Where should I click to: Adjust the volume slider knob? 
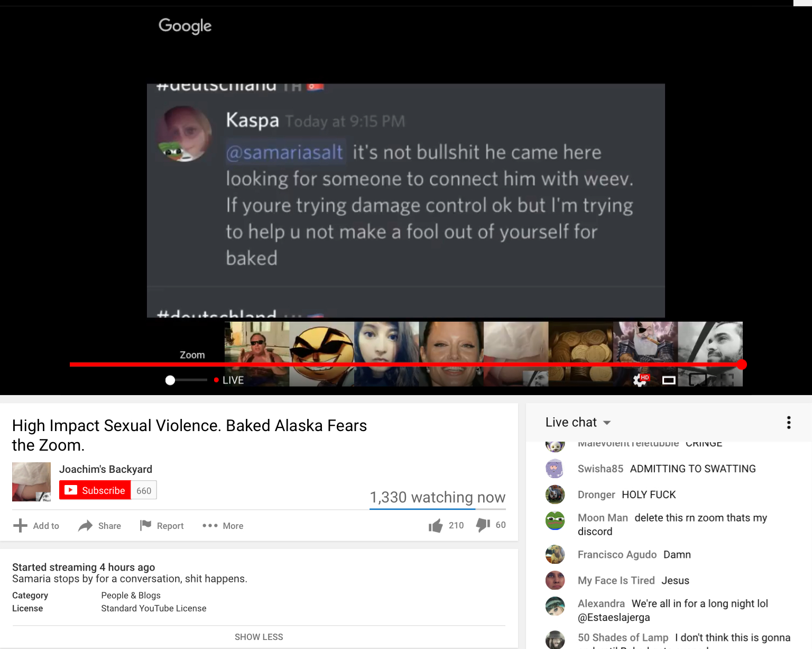click(170, 380)
